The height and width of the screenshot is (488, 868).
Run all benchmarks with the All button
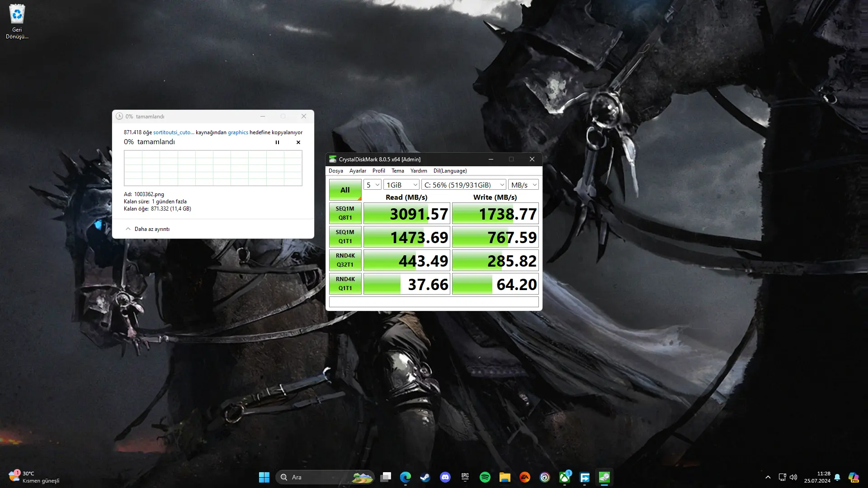[345, 190]
